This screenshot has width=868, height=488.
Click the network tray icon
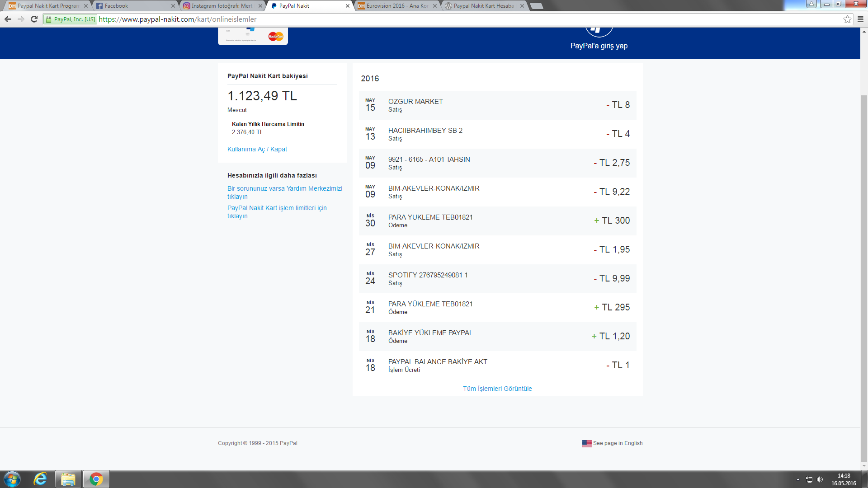(x=809, y=479)
